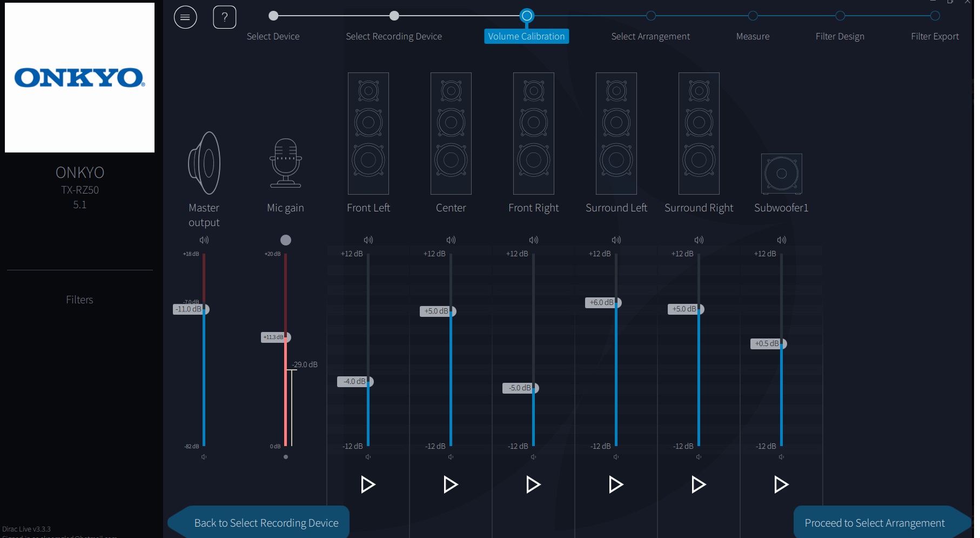This screenshot has width=980, height=538.
Task: Click the mute icon below Surround Left slider
Action: point(616,457)
